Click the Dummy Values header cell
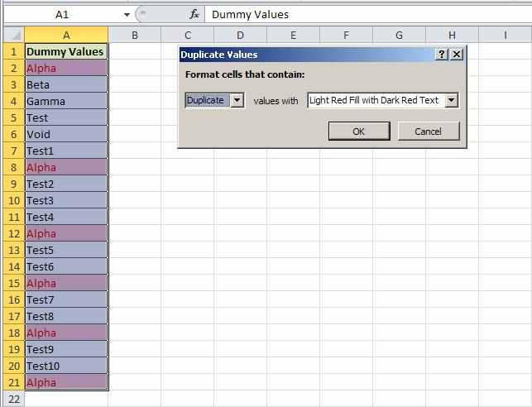This screenshot has height=407, width=532. (x=66, y=51)
